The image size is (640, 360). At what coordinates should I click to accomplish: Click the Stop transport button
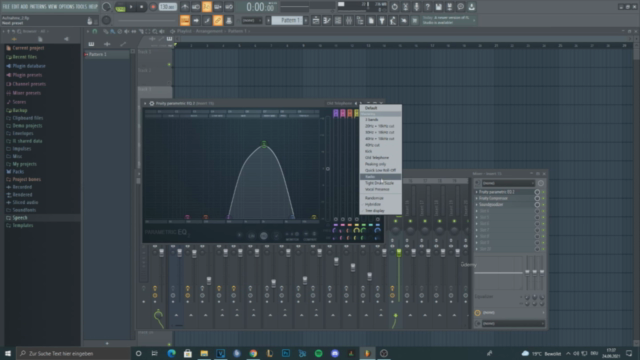click(x=141, y=7)
